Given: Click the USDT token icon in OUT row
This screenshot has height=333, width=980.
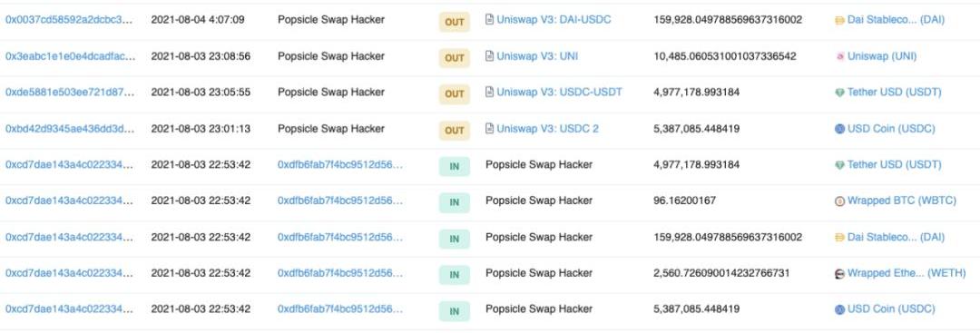Looking at the screenshot, I should coord(839,93).
